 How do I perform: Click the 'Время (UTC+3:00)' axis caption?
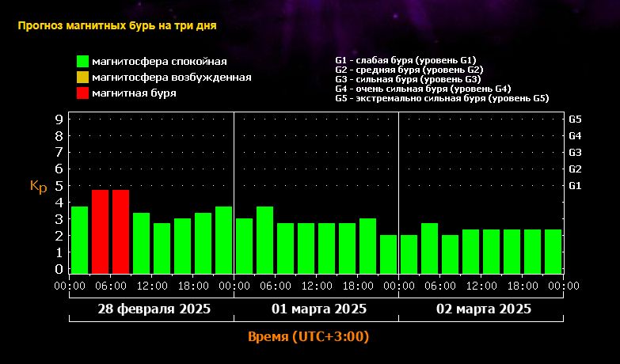click(x=309, y=336)
